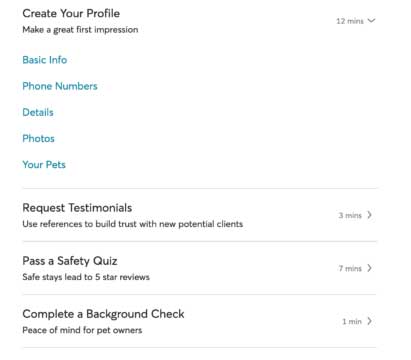Open the Pass a Safety Quiz heading
The image size is (411, 360).
[70, 261]
